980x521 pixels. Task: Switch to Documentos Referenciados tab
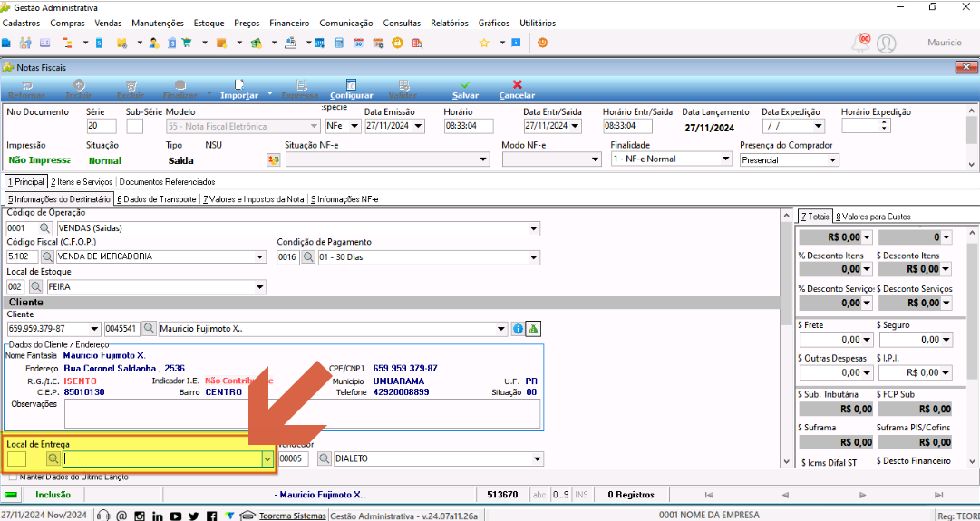(x=167, y=182)
